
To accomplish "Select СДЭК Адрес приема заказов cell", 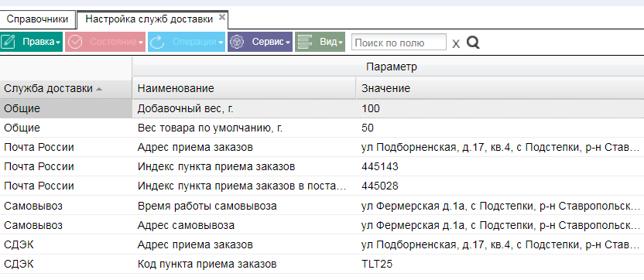I will point(244,245).
